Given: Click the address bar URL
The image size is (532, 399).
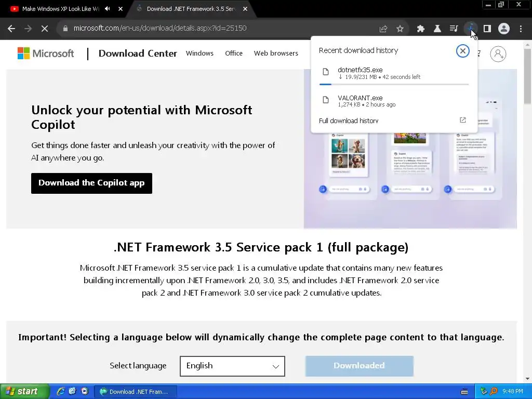Looking at the screenshot, I should 160,28.
